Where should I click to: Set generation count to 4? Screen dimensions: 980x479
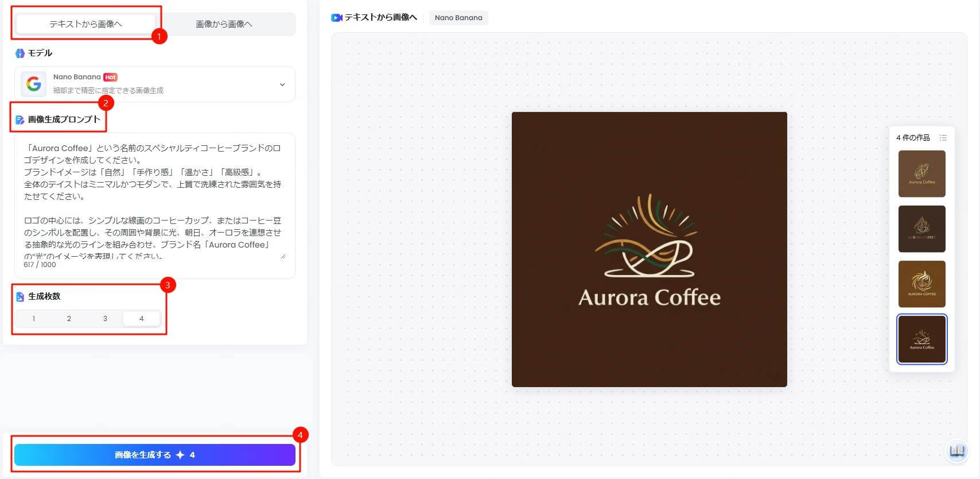click(x=141, y=319)
